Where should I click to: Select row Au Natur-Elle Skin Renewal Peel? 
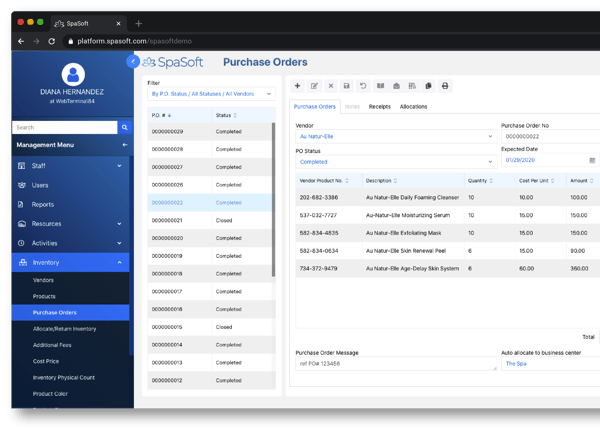pyautogui.click(x=448, y=251)
